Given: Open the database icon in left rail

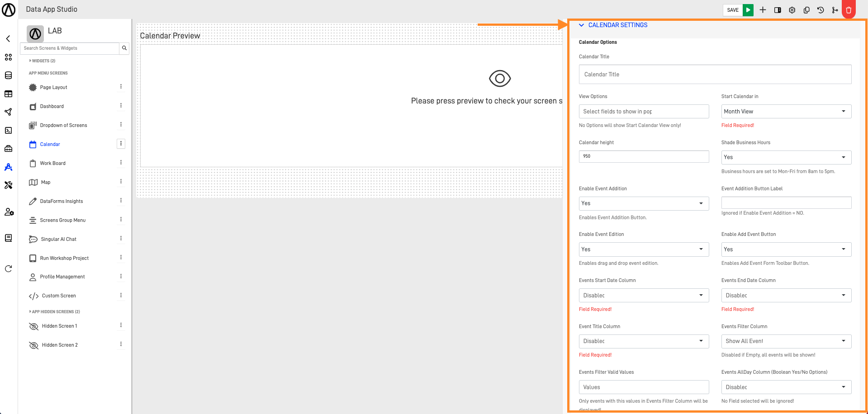Looking at the screenshot, I should (8, 75).
